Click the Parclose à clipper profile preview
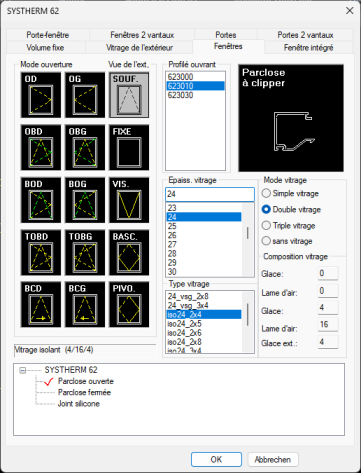The image size is (361, 473). 291,118
